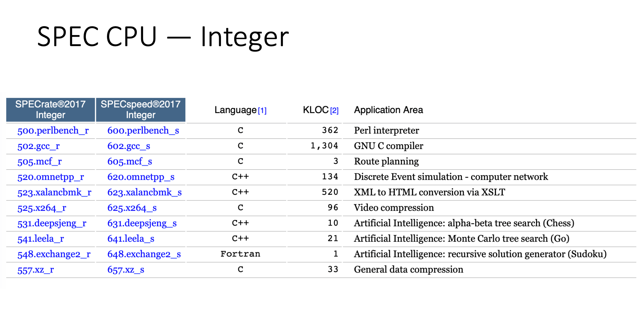Select the 620.omnetpp_s link

click(x=141, y=177)
